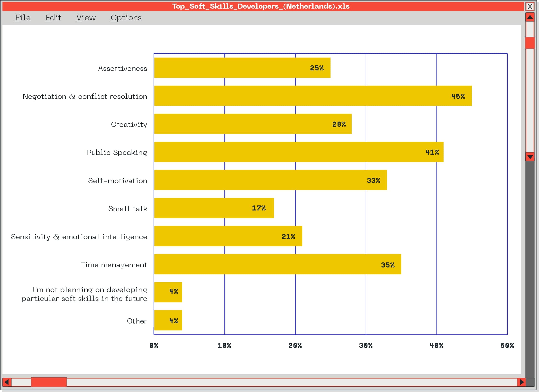Screen dimensions: 539x392
Task: Select the 'Other' category label
Action: tap(137, 321)
